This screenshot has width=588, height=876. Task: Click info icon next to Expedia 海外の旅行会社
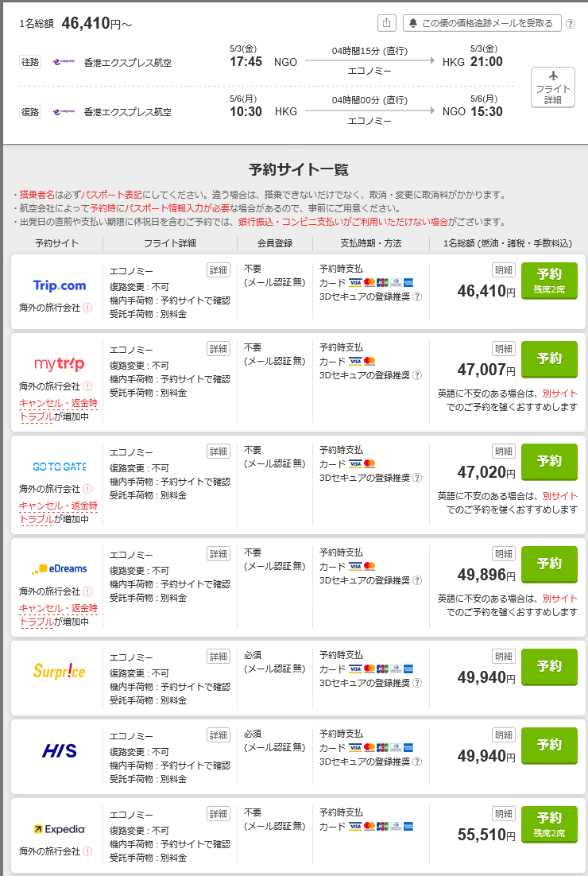(87, 851)
